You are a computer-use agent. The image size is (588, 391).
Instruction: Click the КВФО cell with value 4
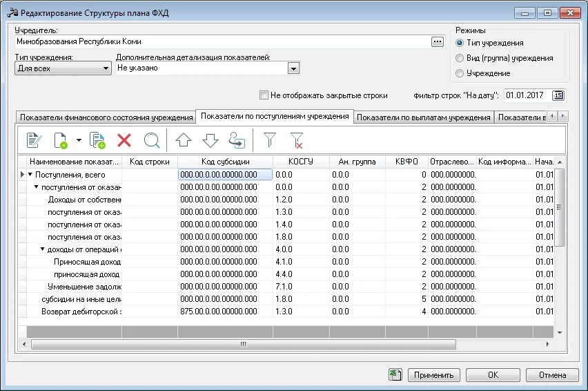coord(406,311)
